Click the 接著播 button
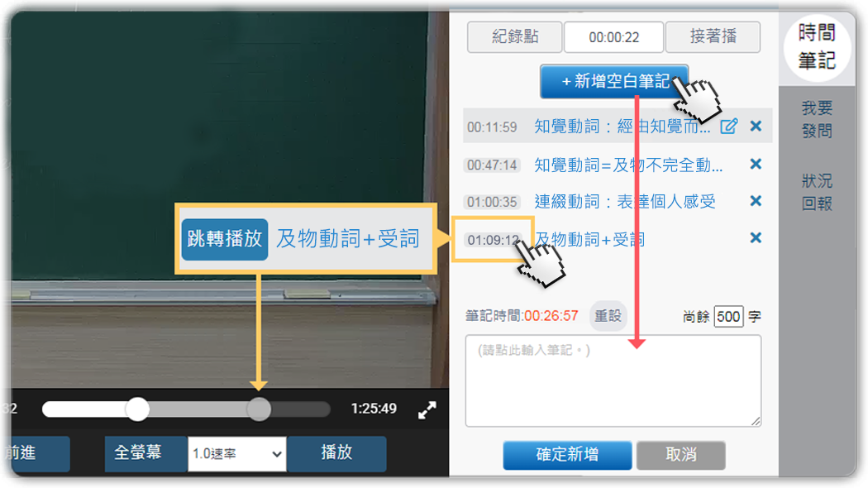This screenshot has height=488, width=868. click(x=713, y=36)
